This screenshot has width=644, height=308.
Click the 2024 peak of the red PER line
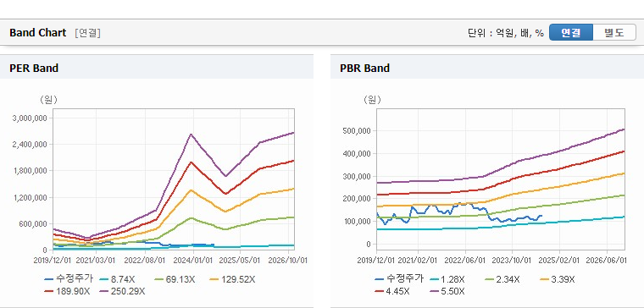tap(191, 162)
